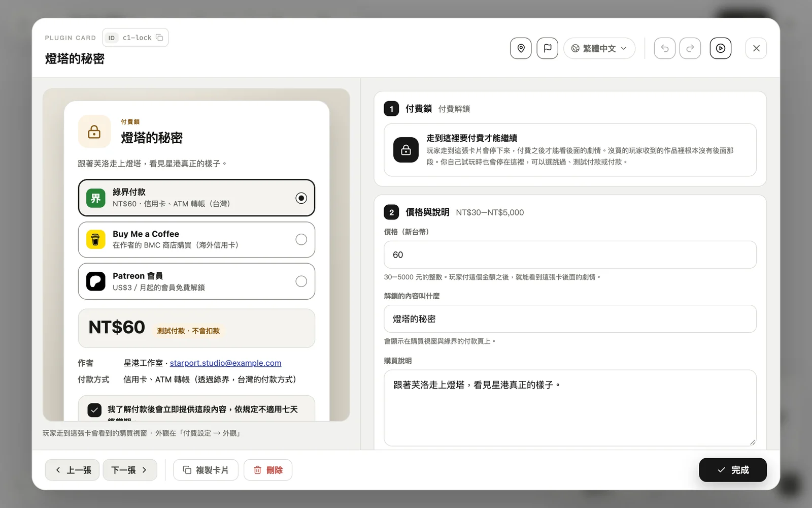
Task: Click the map pin icon button
Action: pos(521,48)
